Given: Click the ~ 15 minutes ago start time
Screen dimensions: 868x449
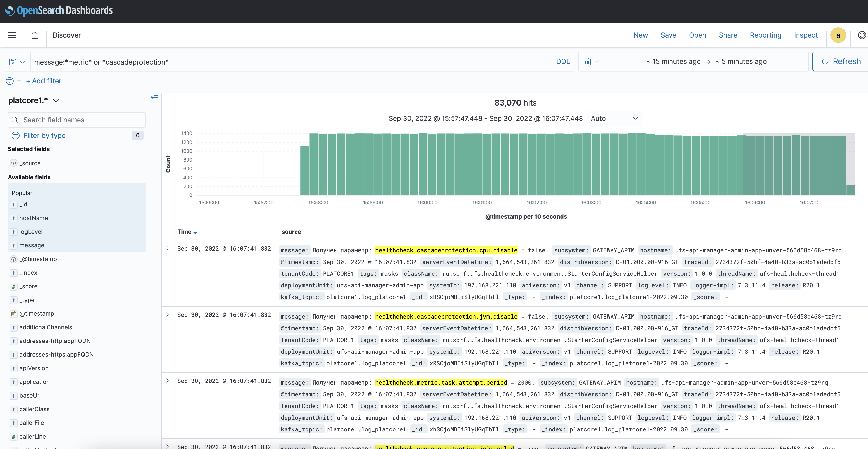Looking at the screenshot, I should pos(673,62).
